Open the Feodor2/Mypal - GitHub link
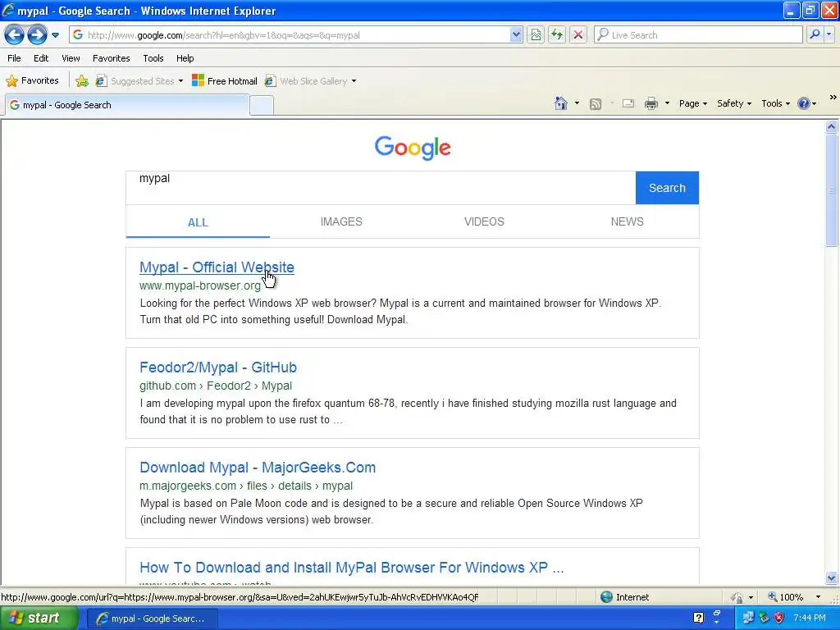The height and width of the screenshot is (630, 840). tap(218, 367)
